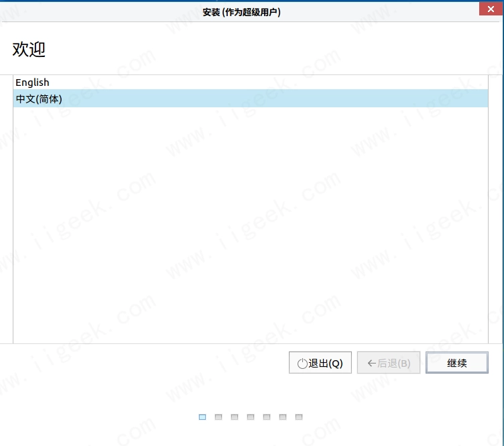504x446 pixels.
Task: Select English in the language list
Action: point(33,82)
